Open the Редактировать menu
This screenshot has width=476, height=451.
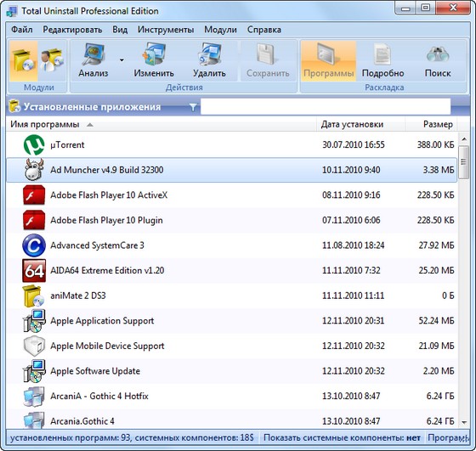click(72, 30)
